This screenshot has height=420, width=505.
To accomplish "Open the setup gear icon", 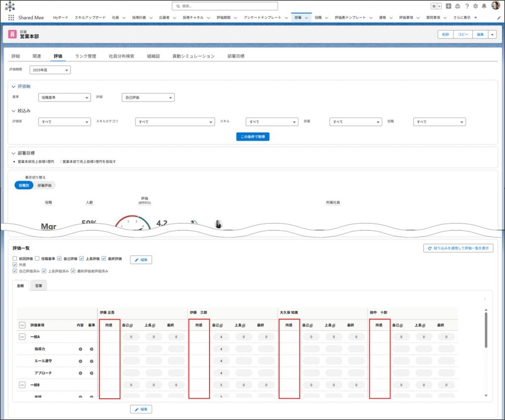I will (475, 6).
